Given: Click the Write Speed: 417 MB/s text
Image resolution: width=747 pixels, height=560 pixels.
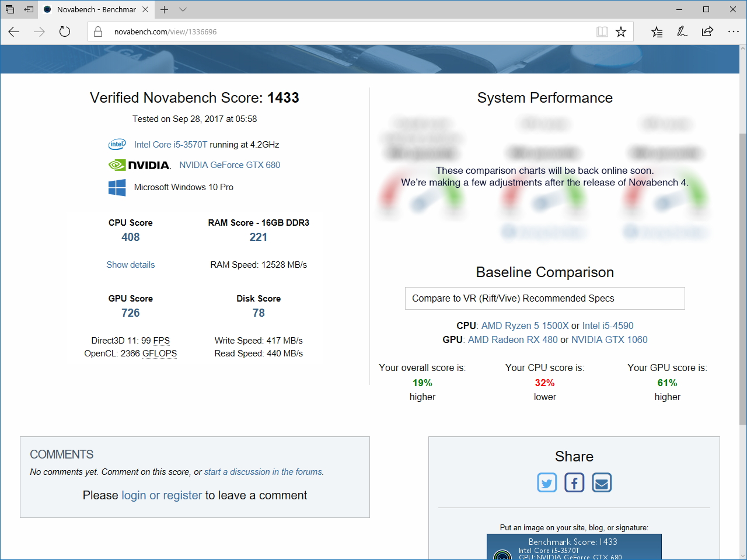Looking at the screenshot, I should click(259, 341).
